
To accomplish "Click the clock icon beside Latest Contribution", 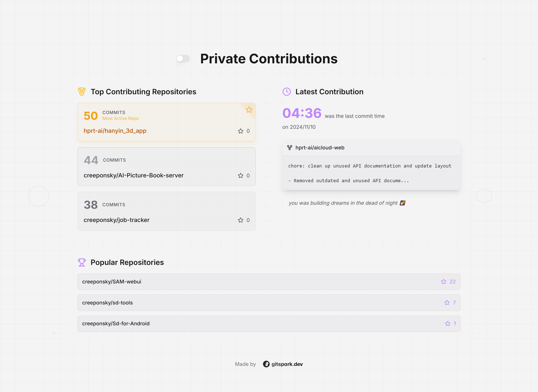I will (x=287, y=92).
